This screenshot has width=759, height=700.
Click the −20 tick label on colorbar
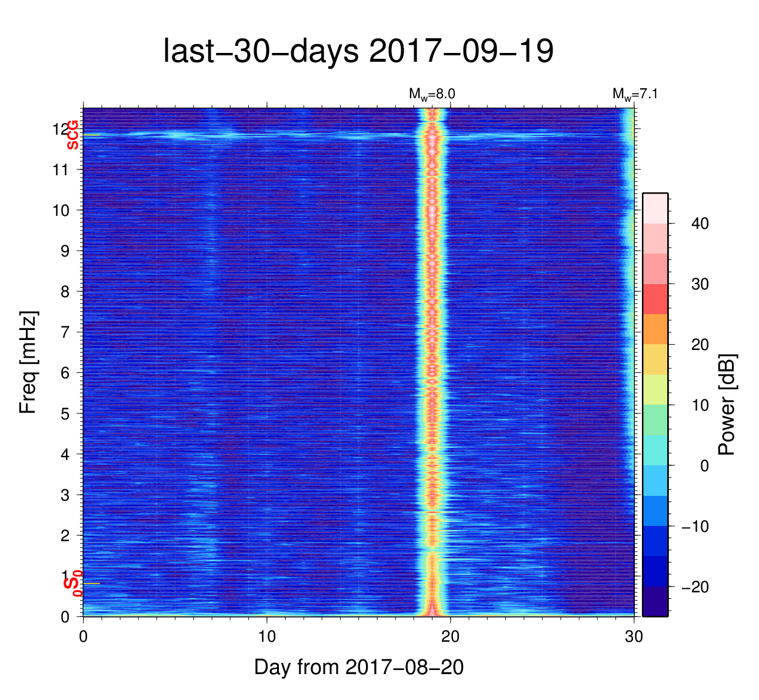click(x=694, y=587)
